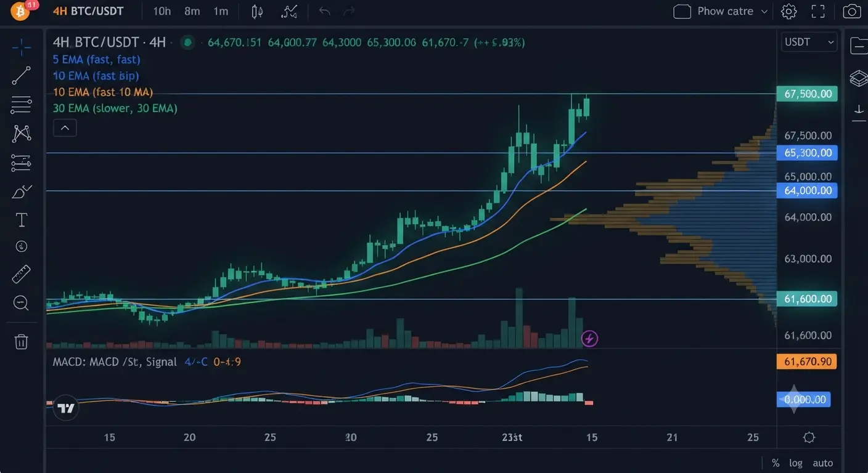
Task: Click the download arrow icon in right sidebar
Action: [x=859, y=111]
